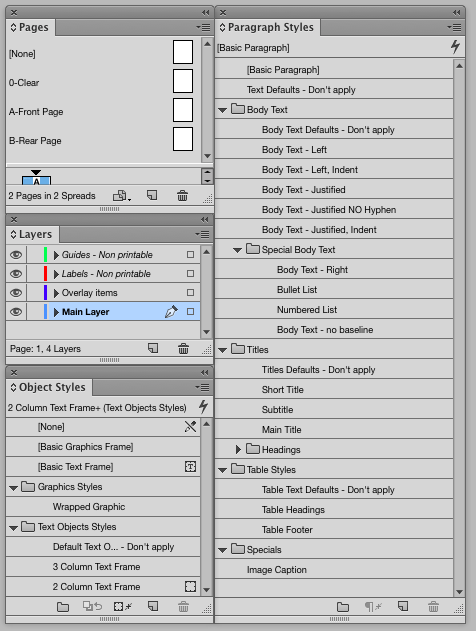Collapse the Layers panel with double arrows
The height and width of the screenshot is (631, 476).
tap(205, 220)
